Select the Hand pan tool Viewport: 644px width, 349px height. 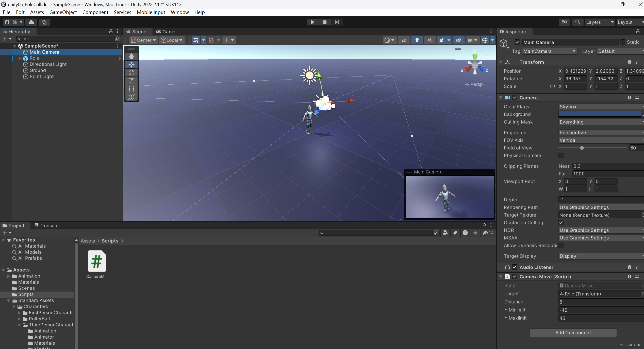131,56
